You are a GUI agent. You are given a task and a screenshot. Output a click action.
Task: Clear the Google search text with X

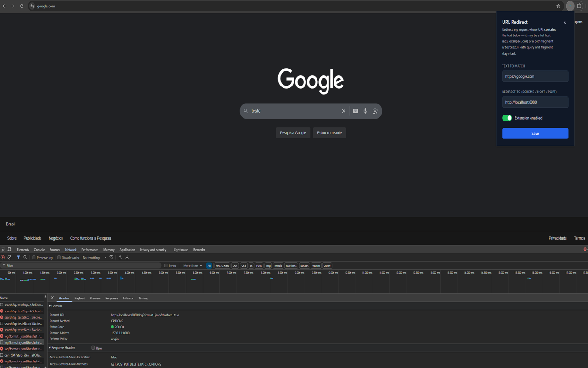(x=343, y=111)
